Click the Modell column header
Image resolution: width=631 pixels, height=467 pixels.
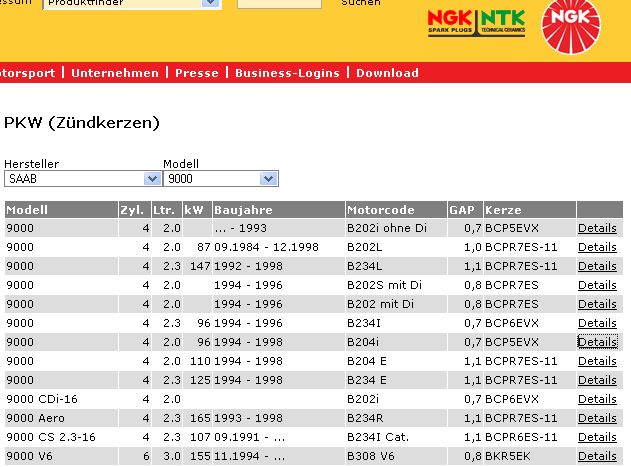[x=61, y=210]
